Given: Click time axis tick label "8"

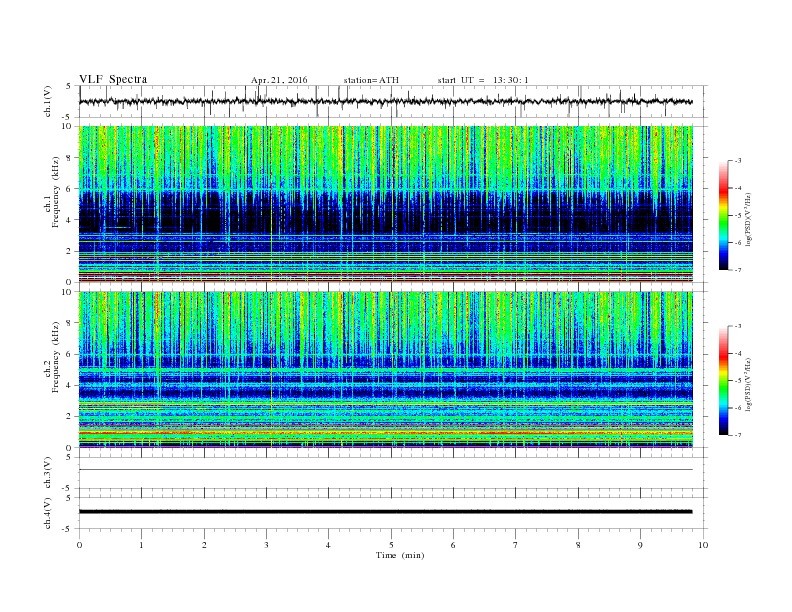Looking at the screenshot, I should click(578, 545).
